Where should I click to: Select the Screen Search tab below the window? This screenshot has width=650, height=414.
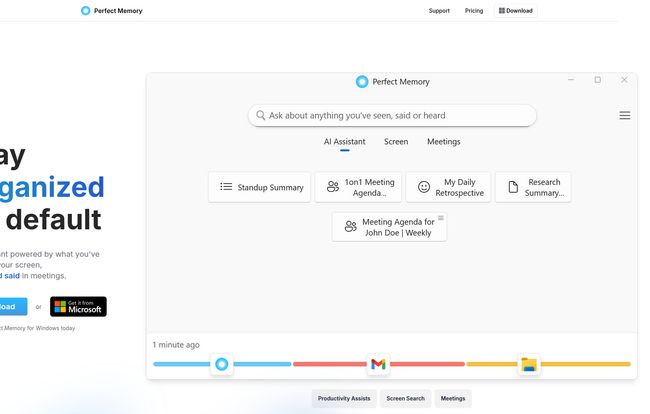click(x=405, y=398)
